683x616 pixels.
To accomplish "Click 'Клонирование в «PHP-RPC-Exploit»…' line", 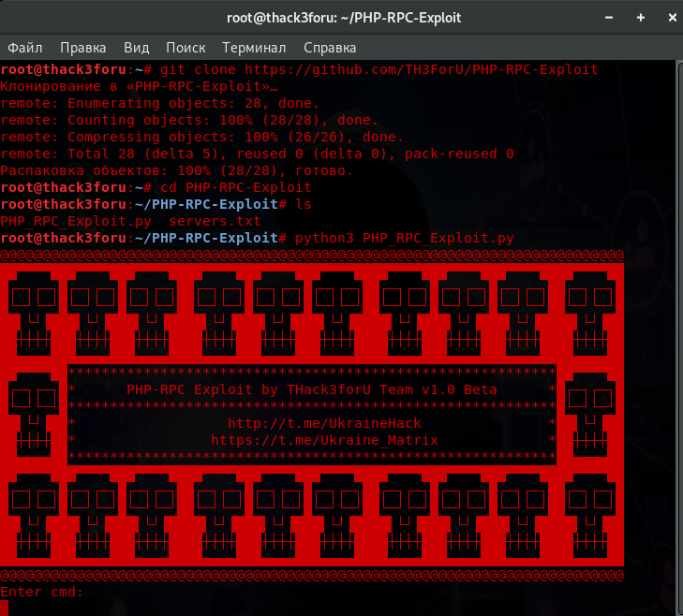I will click(139, 86).
